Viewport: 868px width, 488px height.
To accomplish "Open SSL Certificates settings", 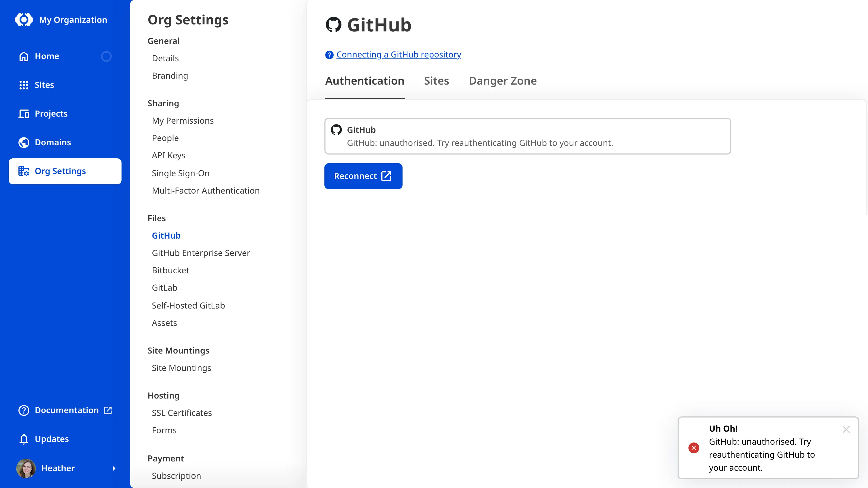I will pyautogui.click(x=182, y=413).
